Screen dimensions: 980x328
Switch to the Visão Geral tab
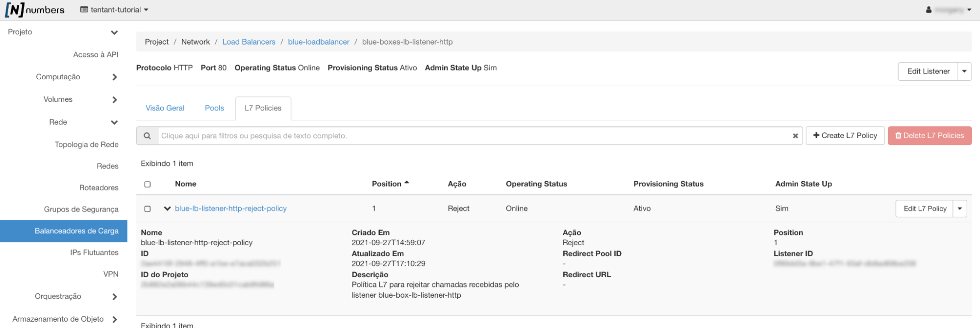click(x=165, y=108)
